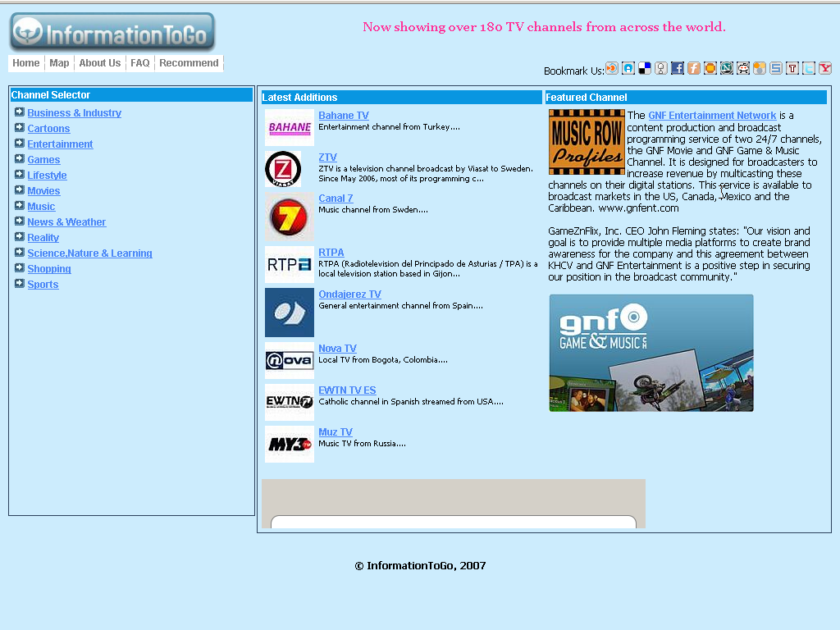
Task: Click the dark red letter T bookmark icon
Action: pos(792,68)
